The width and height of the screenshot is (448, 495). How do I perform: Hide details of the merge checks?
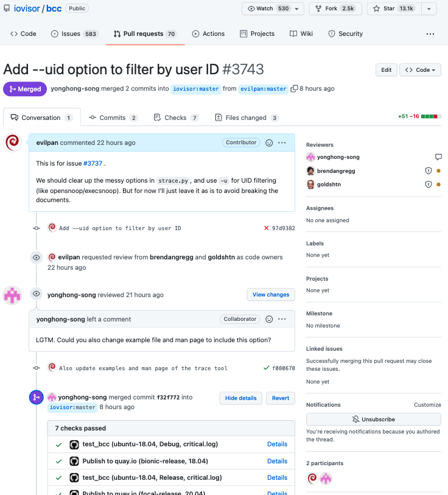click(240, 398)
